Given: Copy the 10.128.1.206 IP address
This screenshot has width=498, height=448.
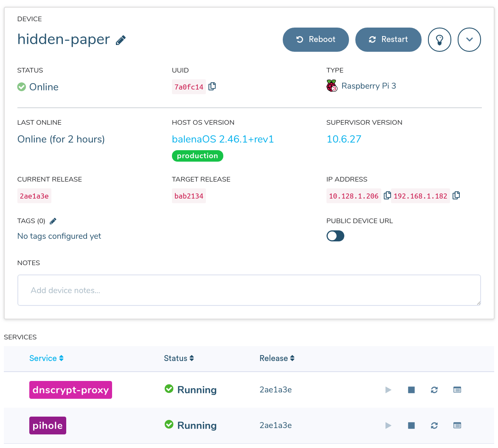Looking at the screenshot, I should pos(387,196).
